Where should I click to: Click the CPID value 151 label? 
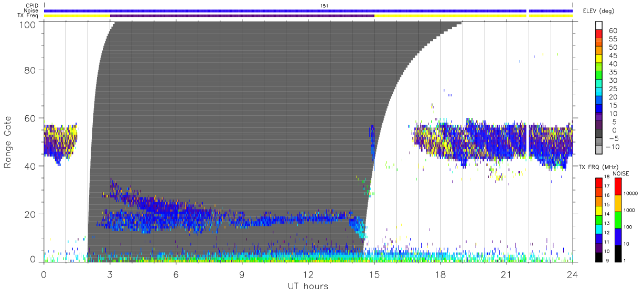[324, 6]
